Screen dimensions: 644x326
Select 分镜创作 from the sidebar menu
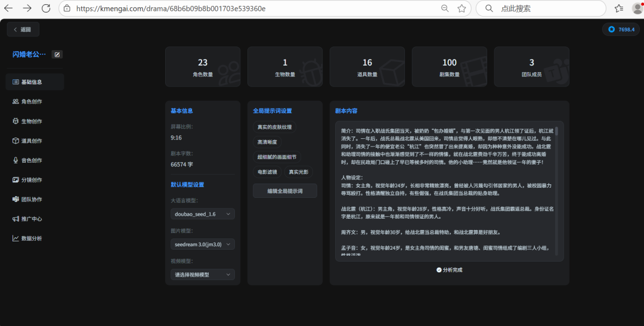[32, 179]
